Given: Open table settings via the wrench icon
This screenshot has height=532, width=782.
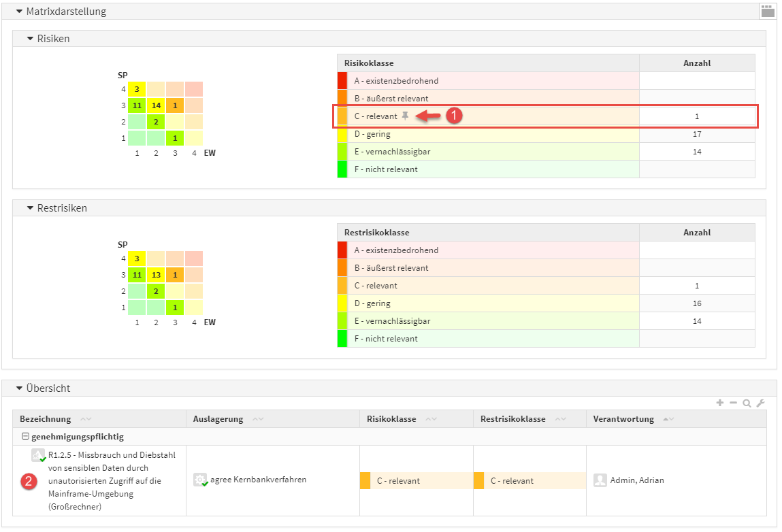Looking at the screenshot, I should pos(760,403).
